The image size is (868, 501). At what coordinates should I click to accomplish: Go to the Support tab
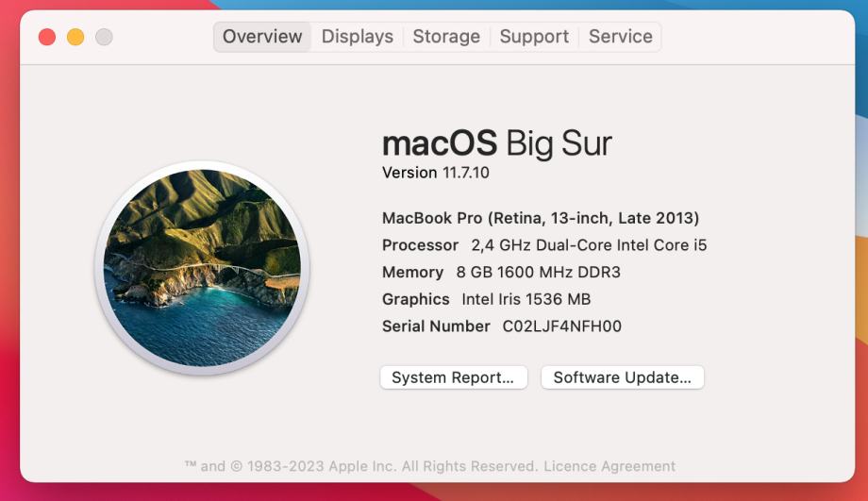(x=534, y=37)
